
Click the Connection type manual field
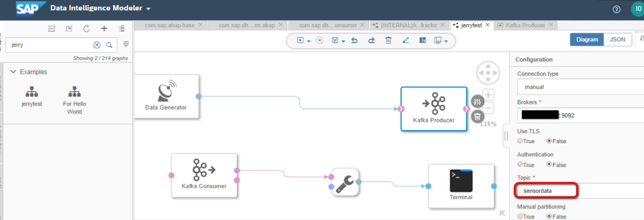pos(581,87)
